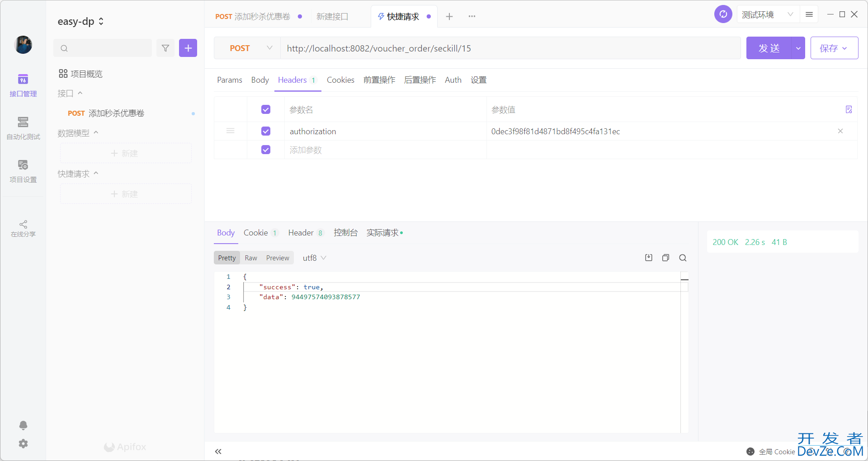Viewport: 868px width, 461px height.
Task: Collapse the 快捷请求 sidebar section
Action: coord(78,174)
